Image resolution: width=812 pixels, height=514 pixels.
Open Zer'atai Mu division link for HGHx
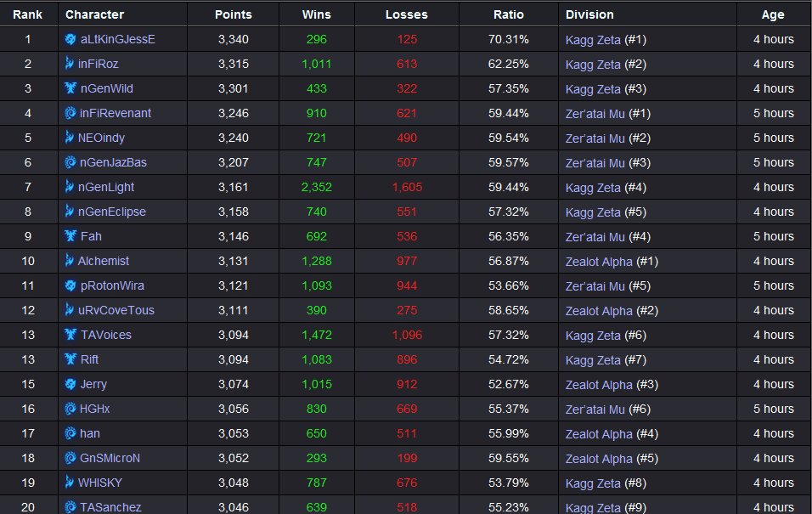click(x=595, y=409)
